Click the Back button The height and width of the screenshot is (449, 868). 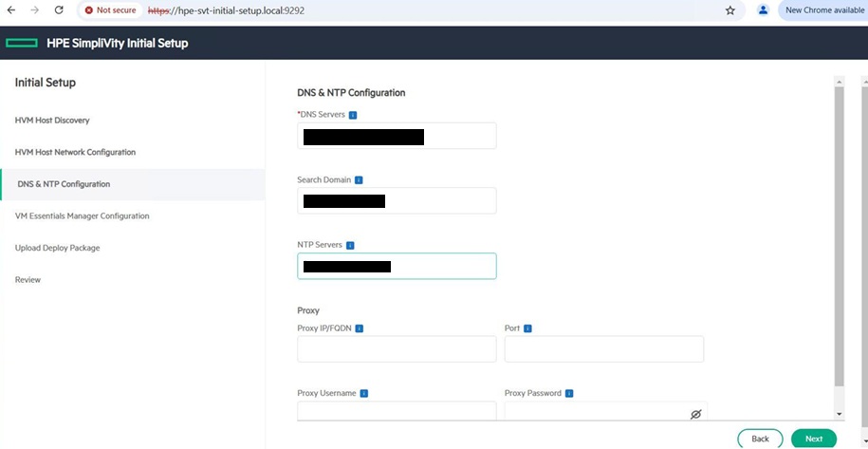coord(760,439)
